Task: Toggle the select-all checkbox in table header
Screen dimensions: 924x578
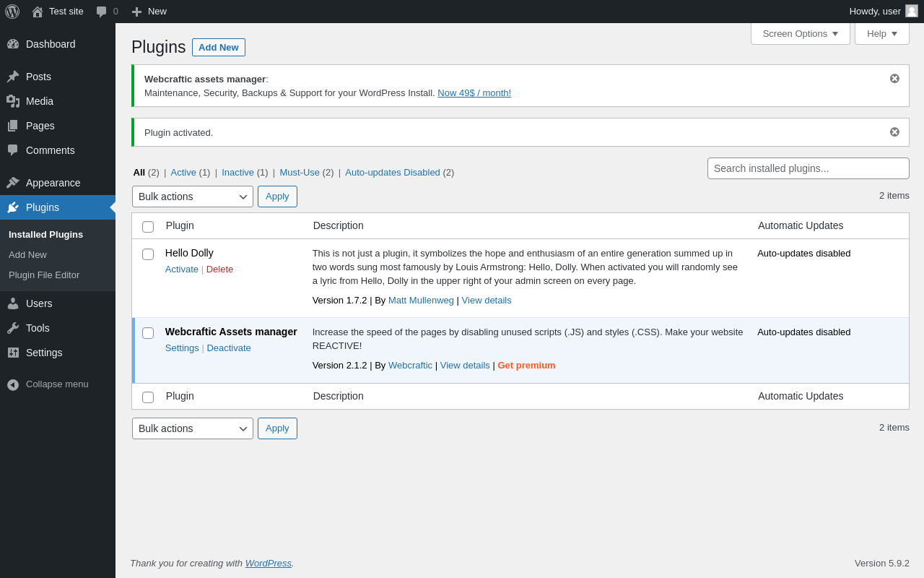Action: pyautogui.click(x=148, y=227)
